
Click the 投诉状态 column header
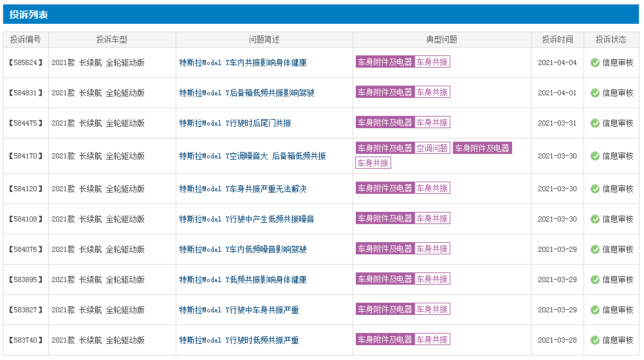(x=611, y=39)
